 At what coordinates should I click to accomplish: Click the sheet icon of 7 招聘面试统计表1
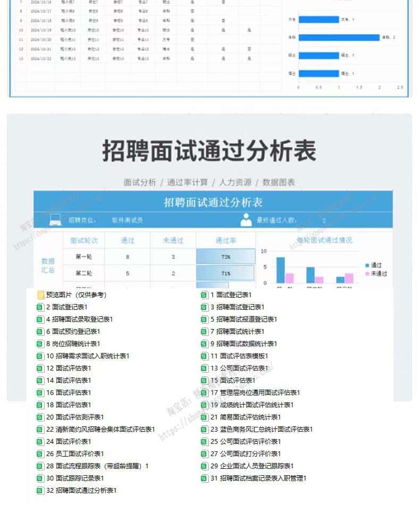204,331
